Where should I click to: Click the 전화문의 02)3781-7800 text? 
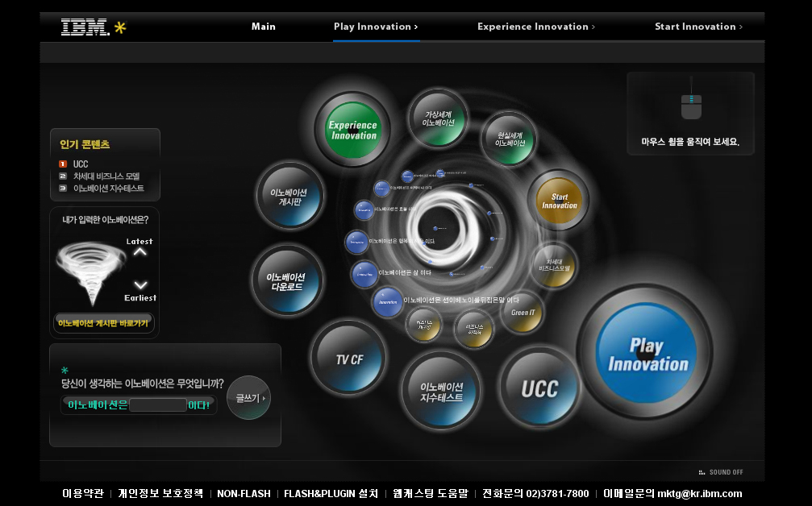pos(535,494)
